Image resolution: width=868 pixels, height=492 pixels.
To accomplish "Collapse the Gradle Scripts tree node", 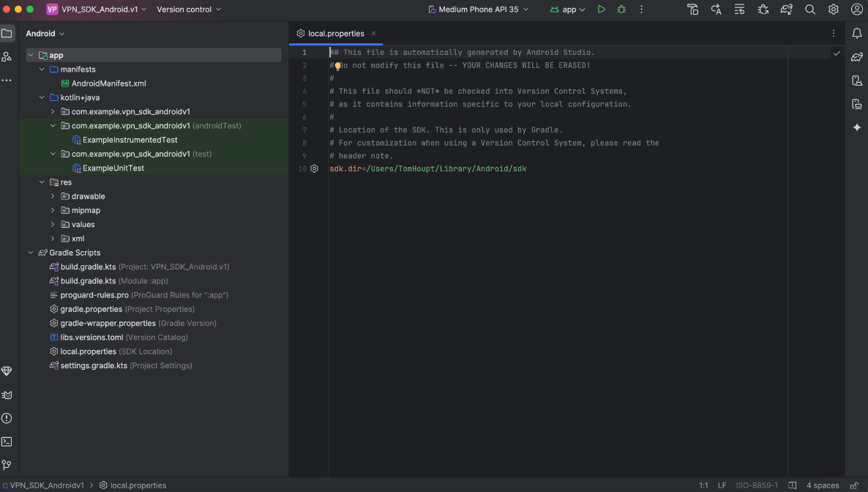I will pyautogui.click(x=31, y=253).
